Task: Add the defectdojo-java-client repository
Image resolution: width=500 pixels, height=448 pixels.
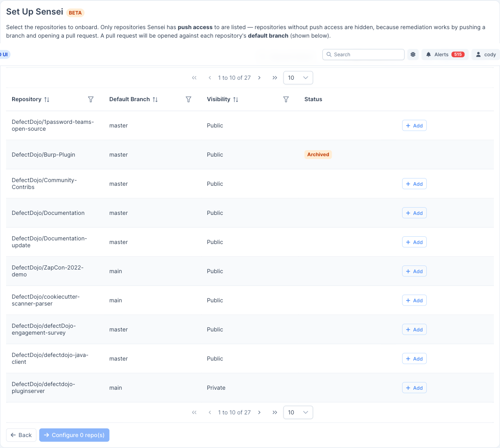Action: [414, 359]
